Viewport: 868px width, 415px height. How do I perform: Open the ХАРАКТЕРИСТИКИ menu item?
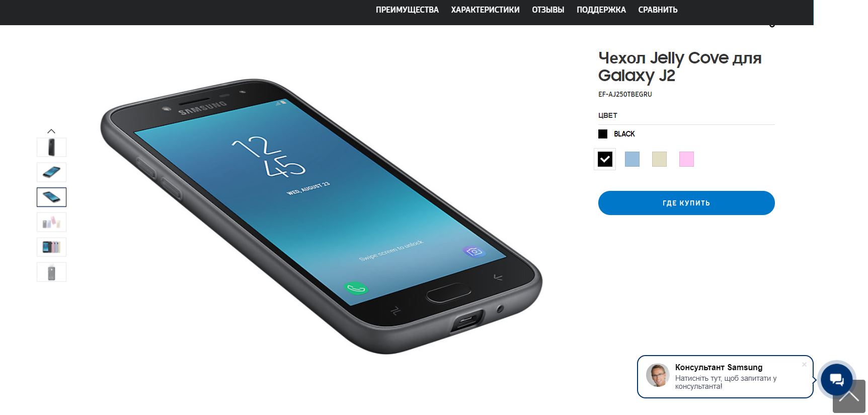click(485, 10)
